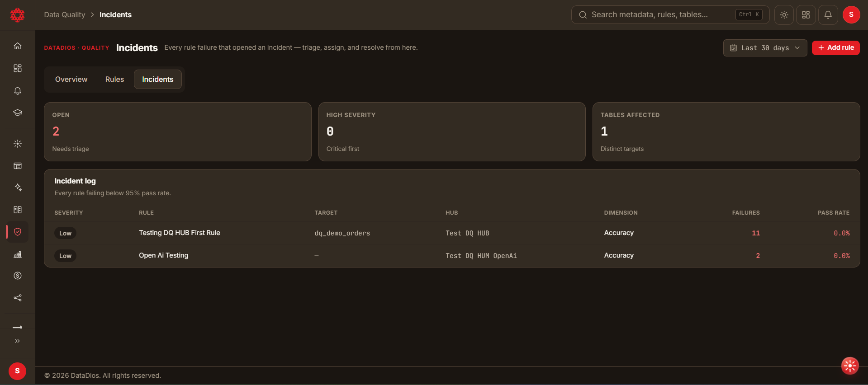Open the account avatar at the sidebar bottom
Image resolution: width=868 pixels, height=385 pixels.
(17, 371)
